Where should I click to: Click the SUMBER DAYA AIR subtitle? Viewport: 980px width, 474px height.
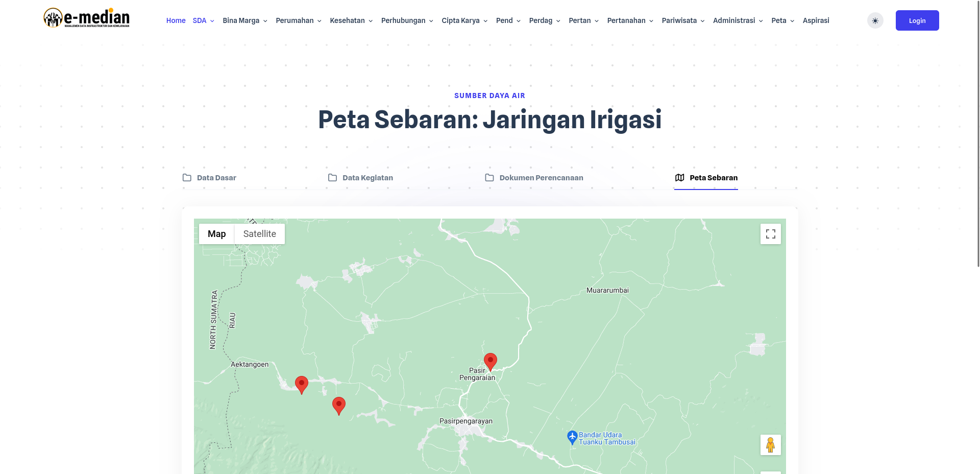tap(489, 96)
